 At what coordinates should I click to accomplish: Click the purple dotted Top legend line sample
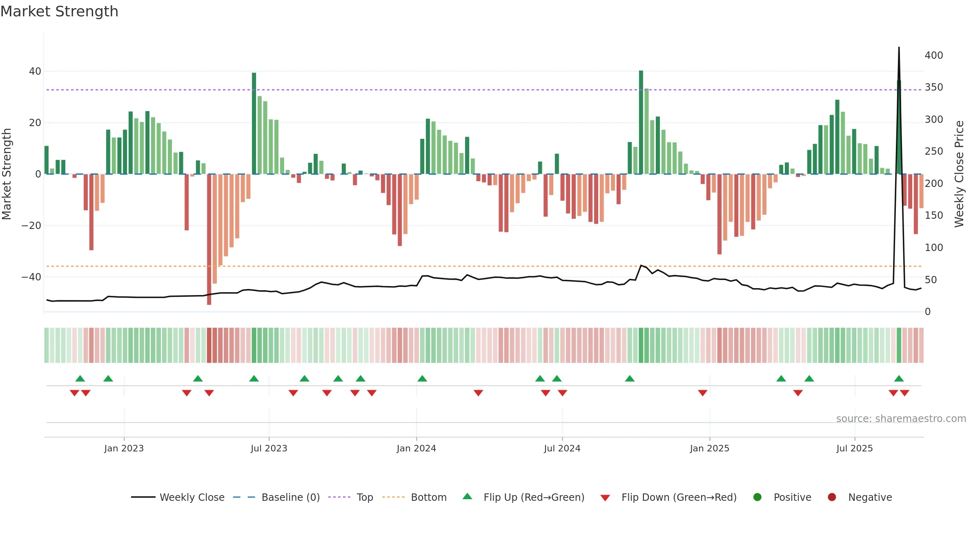tap(339, 497)
